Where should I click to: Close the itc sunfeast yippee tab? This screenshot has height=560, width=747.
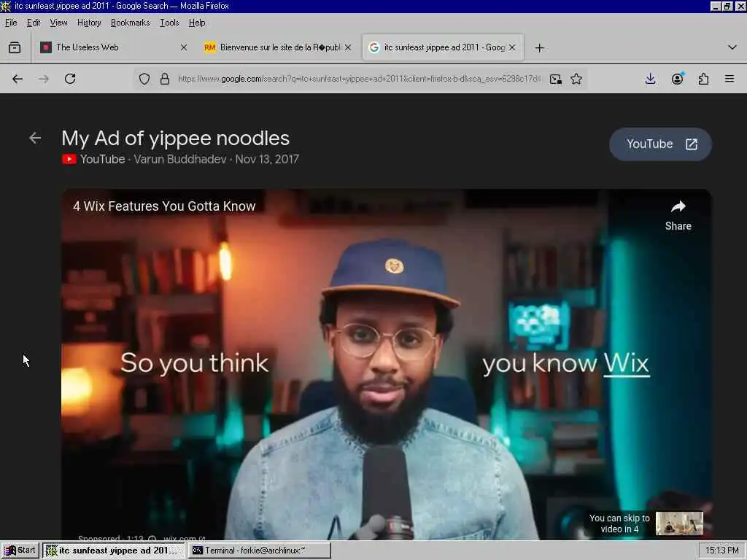[x=512, y=47]
